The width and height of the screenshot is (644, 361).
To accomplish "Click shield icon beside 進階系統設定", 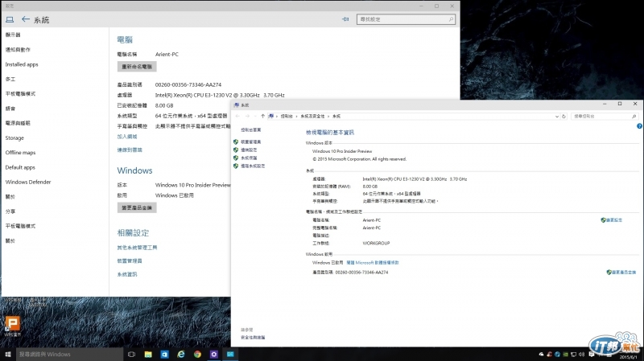I will [236, 166].
